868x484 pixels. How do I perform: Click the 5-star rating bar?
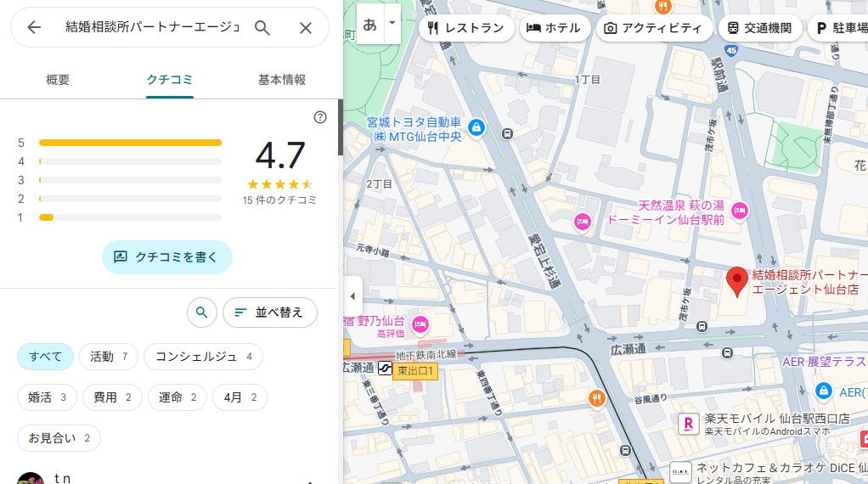tap(130, 143)
